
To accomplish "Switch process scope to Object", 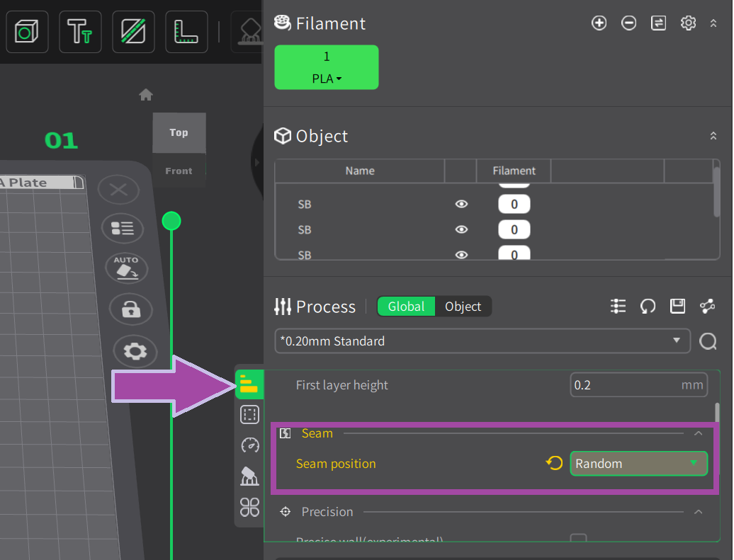I will click(x=463, y=307).
